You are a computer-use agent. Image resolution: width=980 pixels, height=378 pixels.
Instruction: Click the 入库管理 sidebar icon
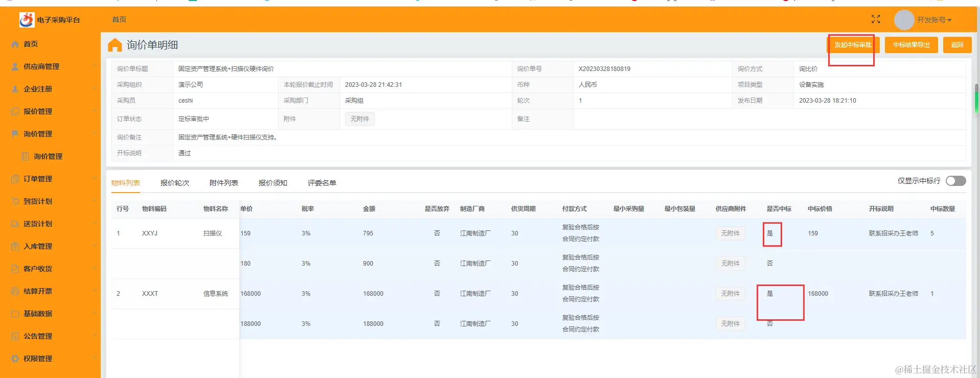[15, 246]
